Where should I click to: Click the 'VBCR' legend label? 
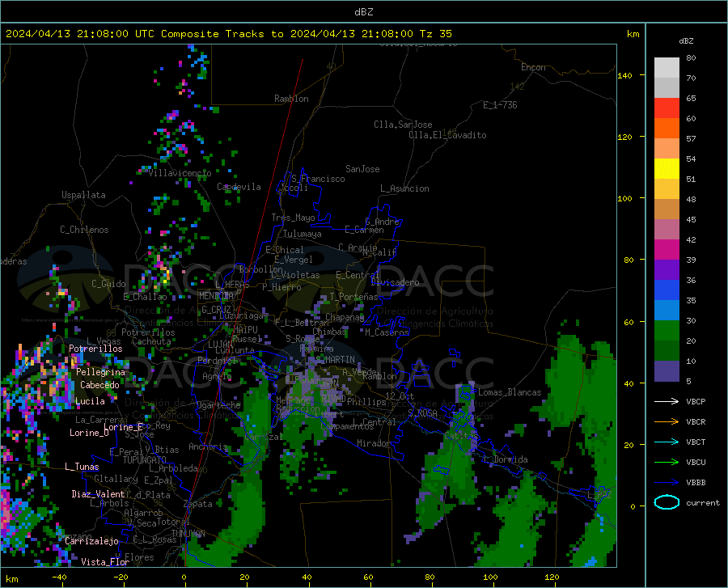696,422
